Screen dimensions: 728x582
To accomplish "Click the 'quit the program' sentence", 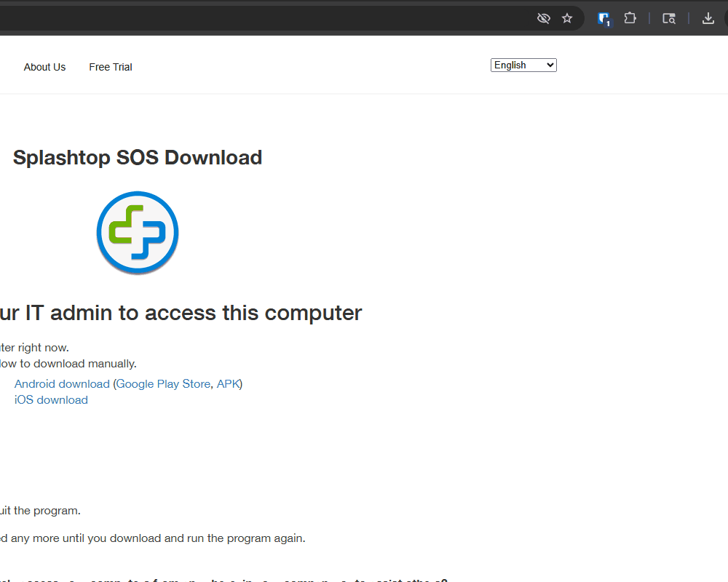I will 40,511.
